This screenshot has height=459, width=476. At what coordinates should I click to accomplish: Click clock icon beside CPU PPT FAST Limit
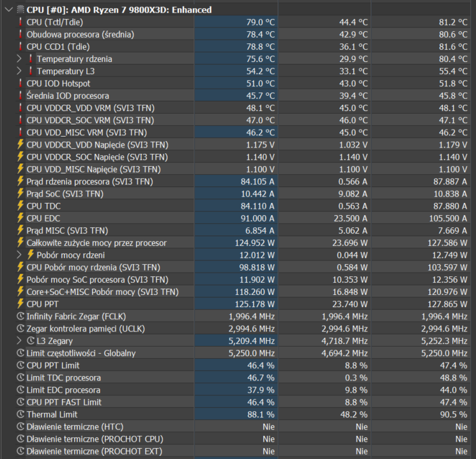click(x=20, y=402)
